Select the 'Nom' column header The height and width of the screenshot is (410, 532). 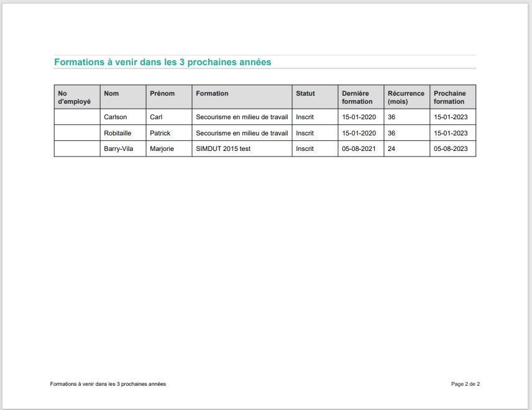point(123,97)
